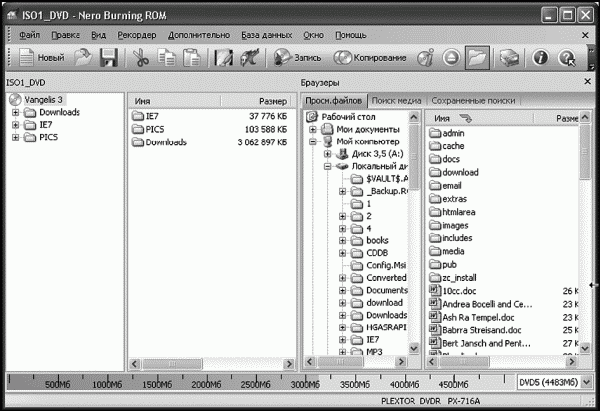Switch to the Поиск медиа tab
The image size is (600, 411).
[x=396, y=101]
